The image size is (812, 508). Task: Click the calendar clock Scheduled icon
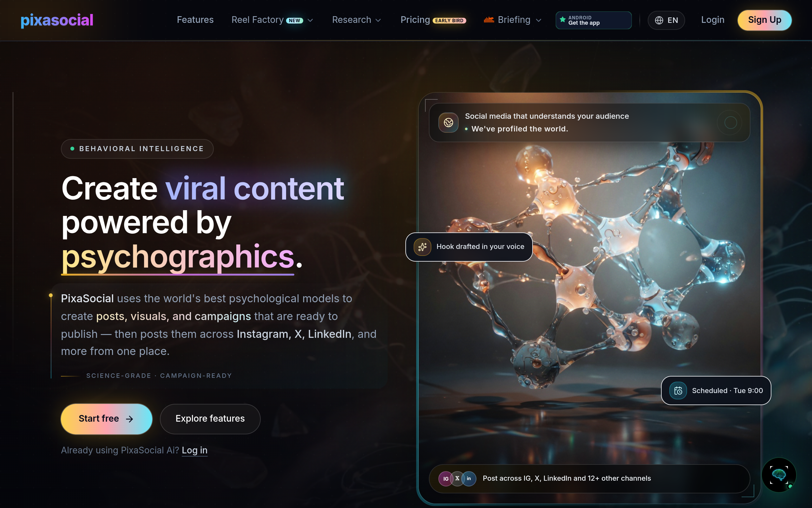tap(678, 391)
